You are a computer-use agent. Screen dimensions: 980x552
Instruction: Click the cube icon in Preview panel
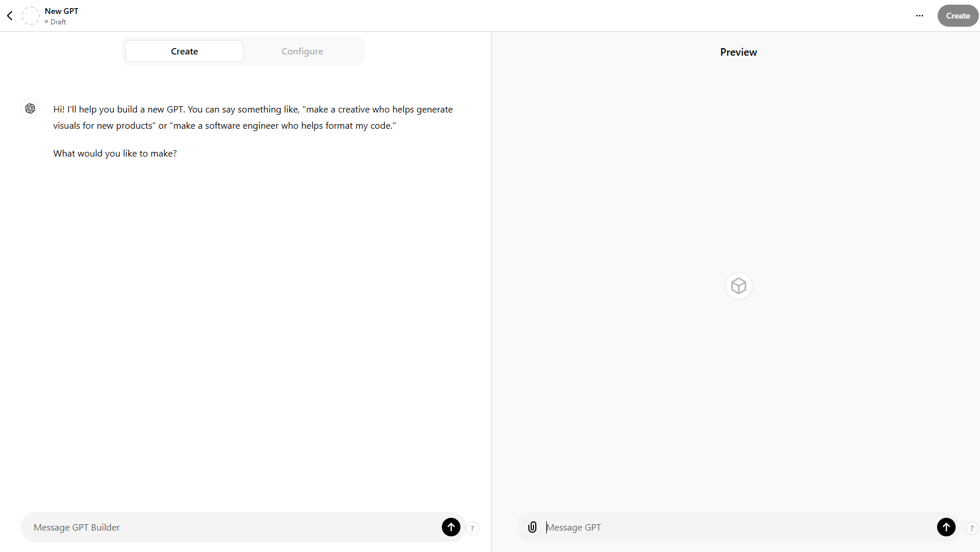739,286
